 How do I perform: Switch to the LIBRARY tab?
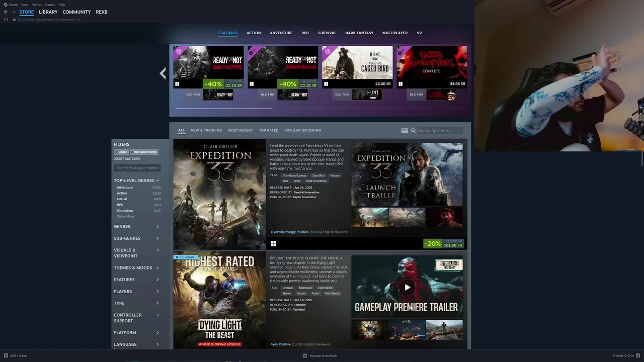tap(48, 12)
